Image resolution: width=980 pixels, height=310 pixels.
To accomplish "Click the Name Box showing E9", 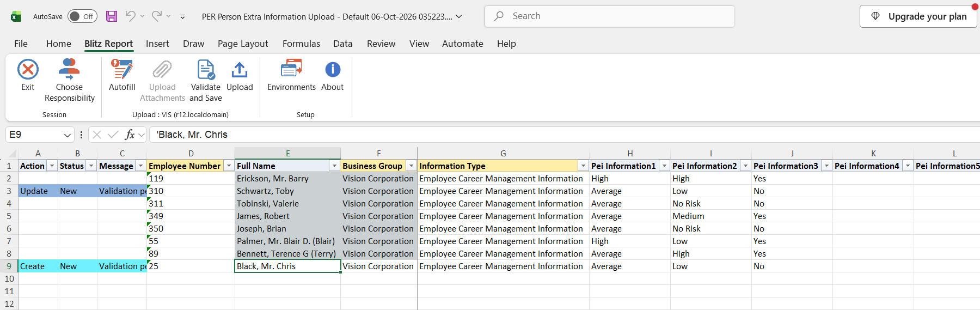I will (34, 135).
